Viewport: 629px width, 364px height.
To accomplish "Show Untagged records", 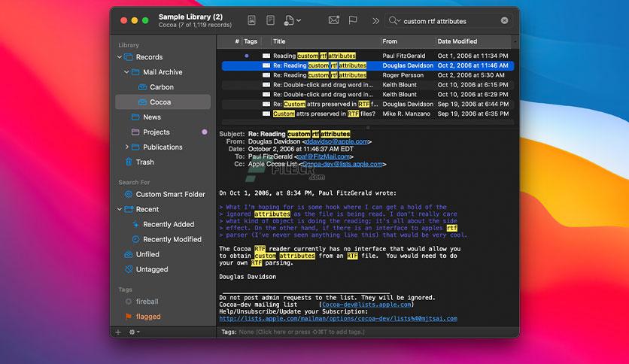I will click(x=152, y=269).
